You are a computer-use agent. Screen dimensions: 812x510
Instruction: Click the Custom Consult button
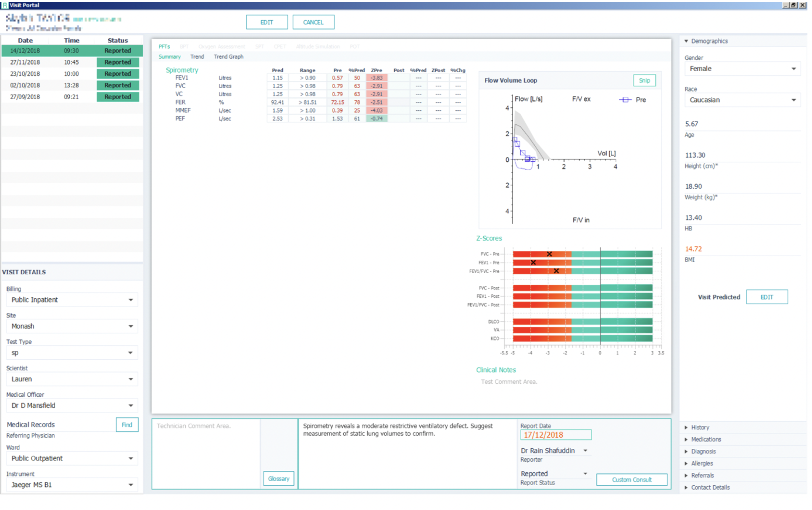pos(631,480)
